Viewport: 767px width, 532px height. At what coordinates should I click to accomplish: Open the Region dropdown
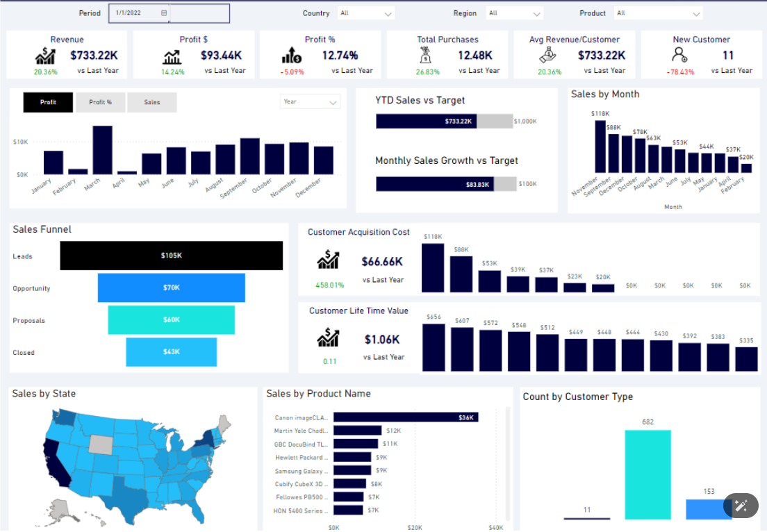coord(515,13)
